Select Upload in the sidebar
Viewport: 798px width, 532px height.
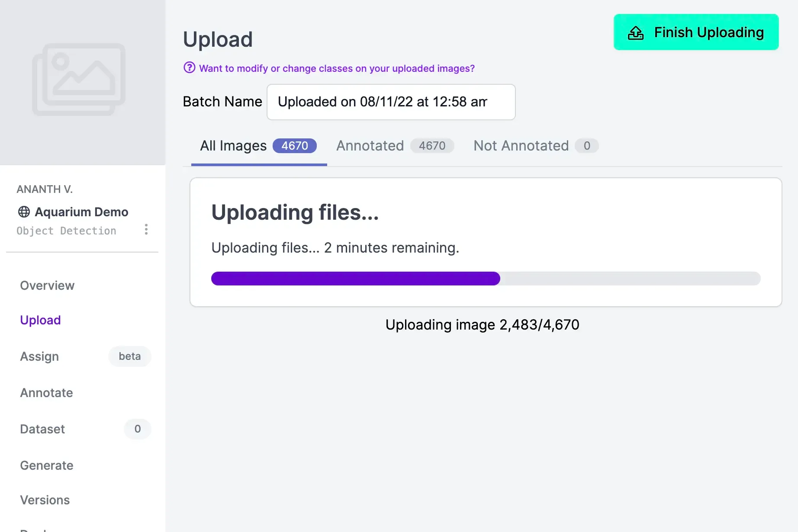[40, 320]
